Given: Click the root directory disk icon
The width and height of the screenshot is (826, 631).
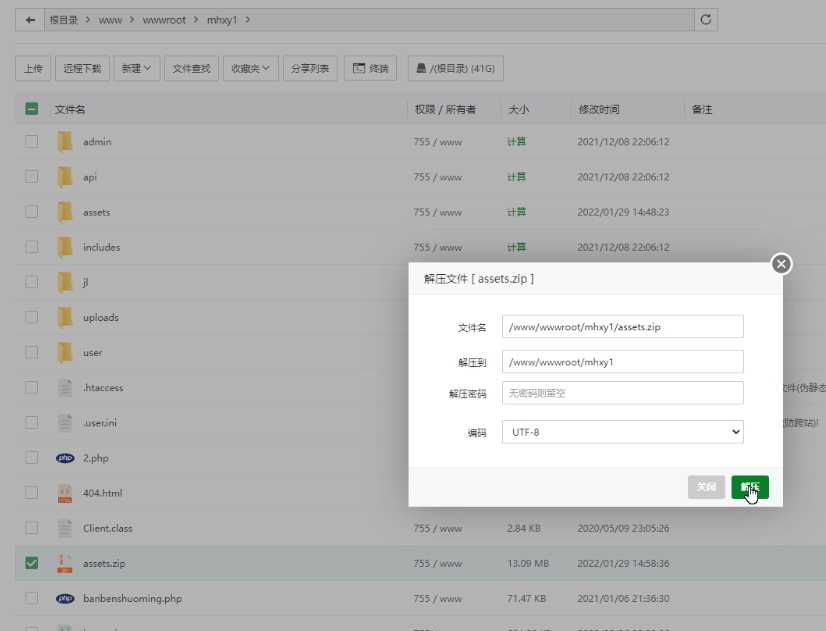Looking at the screenshot, I should pos(421,68).
